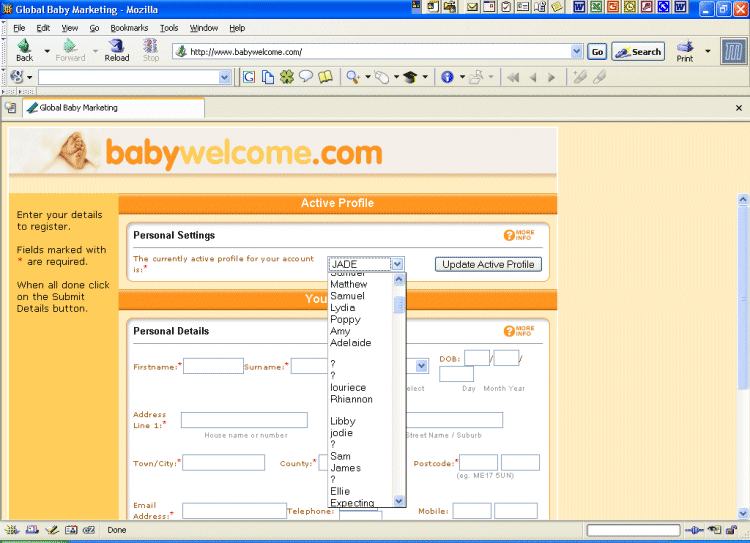Open the Tools menu
This screenshot has width=750, height=543.
click(169, 28)
